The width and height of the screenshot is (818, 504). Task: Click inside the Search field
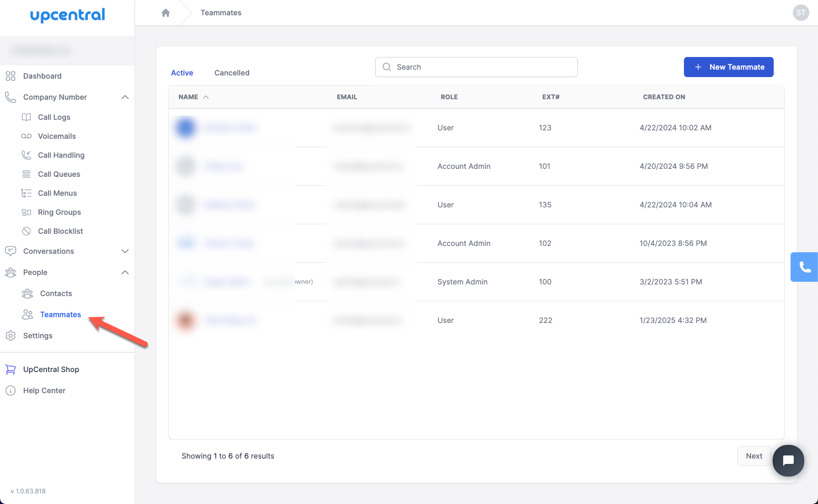475,67
